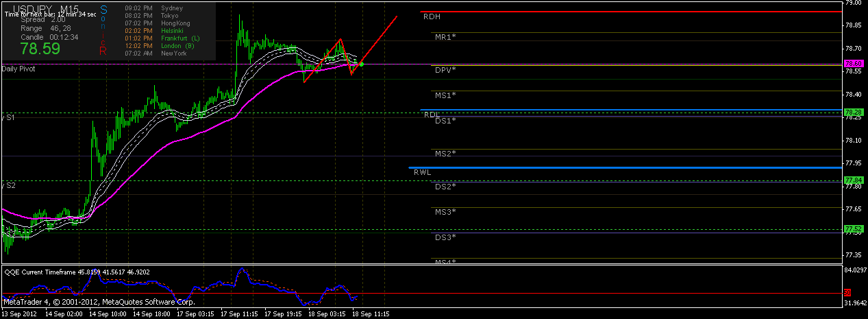Select the Tokyo 08:02 PM clock row
Screen dimensions: 868x319
[x=153, y=14]
